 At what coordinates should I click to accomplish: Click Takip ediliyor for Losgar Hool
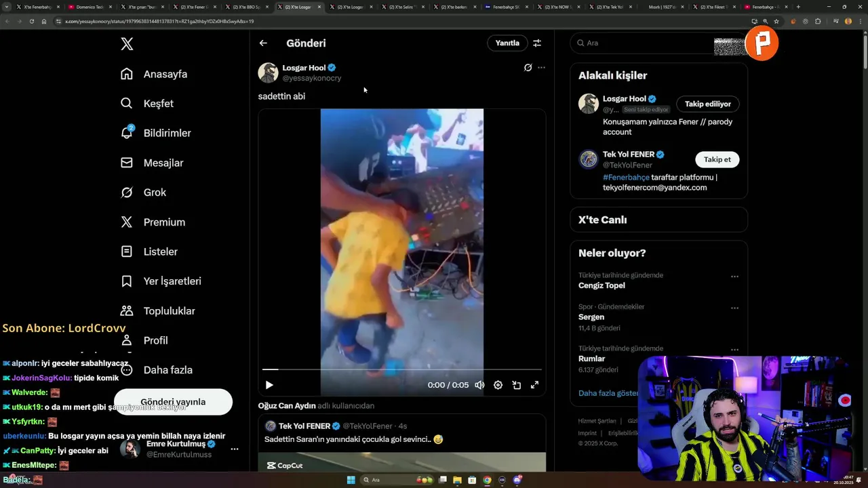coord(708,104)
